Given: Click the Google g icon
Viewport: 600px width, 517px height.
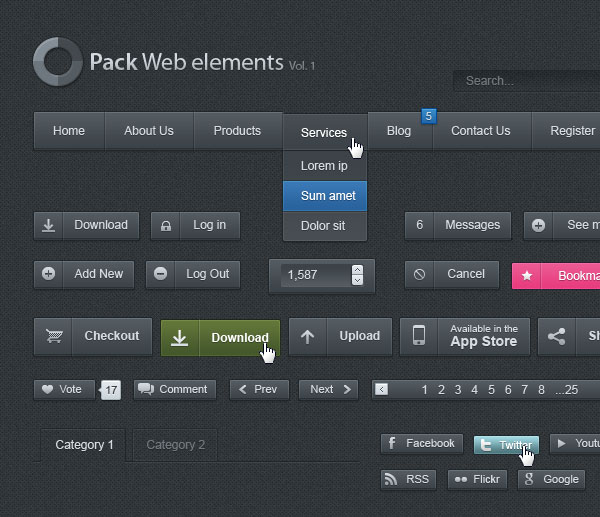Looking at the screenshot, I should tap(529, 479).
